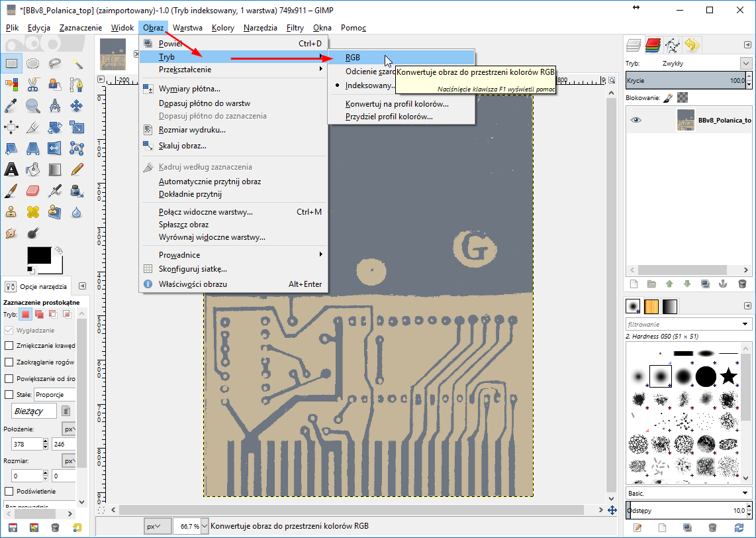Select the Ink tool
Screen dimensions: 756x538
(77, 191)
